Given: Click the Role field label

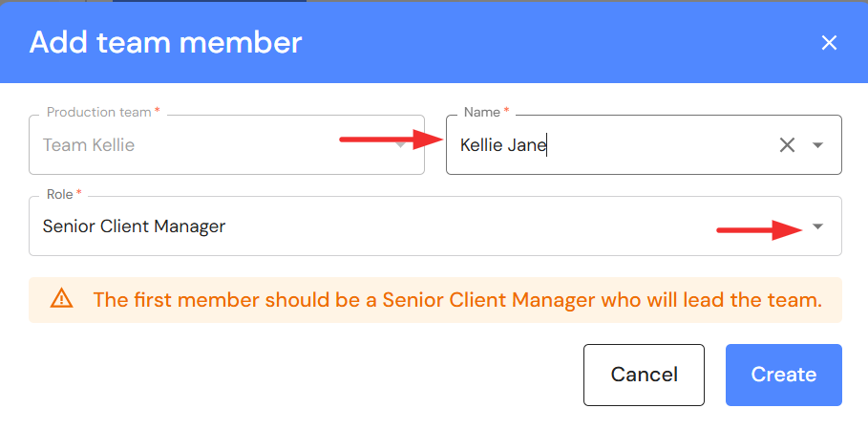Looking at the screenshot, I should click(x=58, y=194).
